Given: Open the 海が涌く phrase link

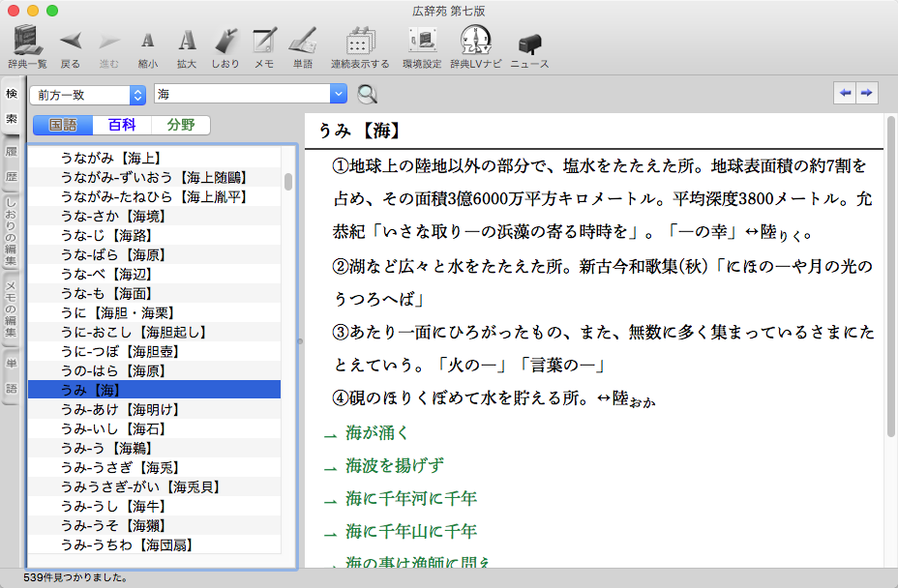Looking at the screenshot, I should (376, 433).
